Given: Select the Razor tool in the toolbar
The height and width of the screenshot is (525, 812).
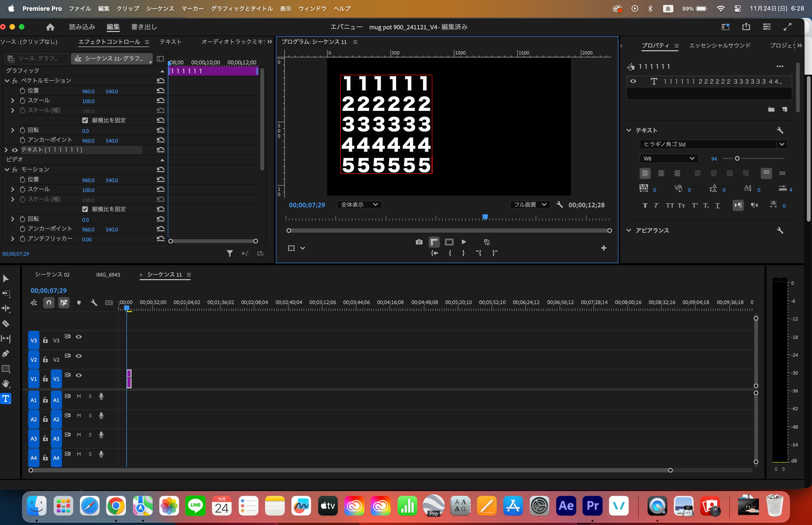Looking at the screenshot, I should click(6, 324).
